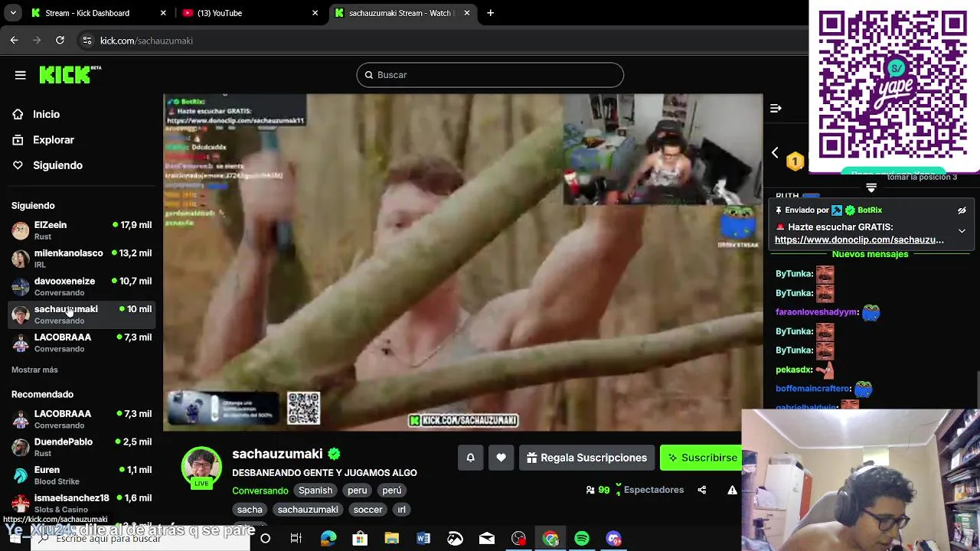Open the Kick hamburger menu
The width and height of the screenshot is (980, 551).
click(21, 75)
